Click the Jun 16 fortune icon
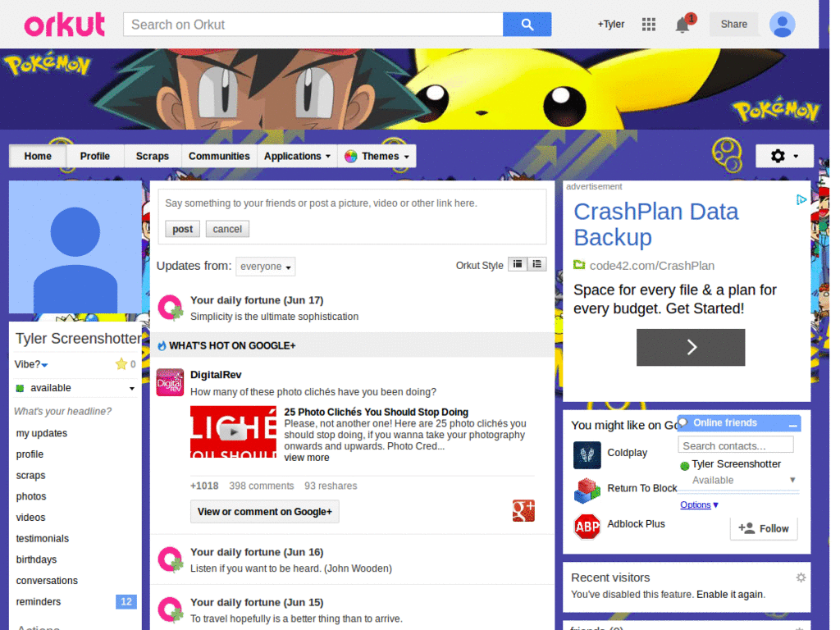 (x=171, y=559)
